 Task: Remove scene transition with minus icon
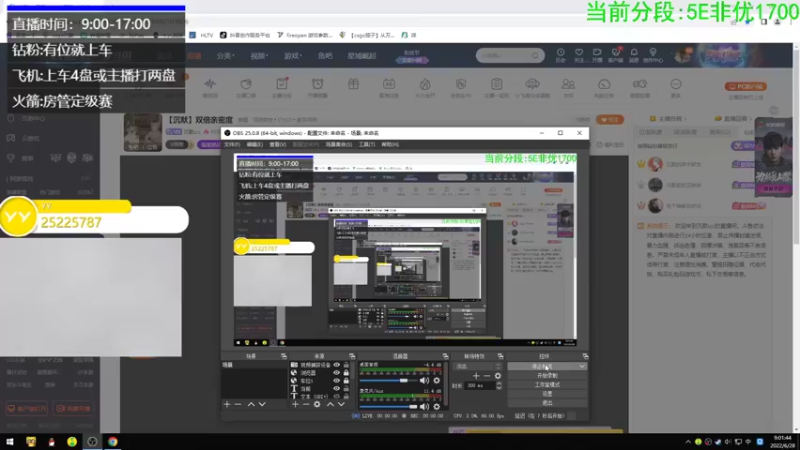point(487,376)
